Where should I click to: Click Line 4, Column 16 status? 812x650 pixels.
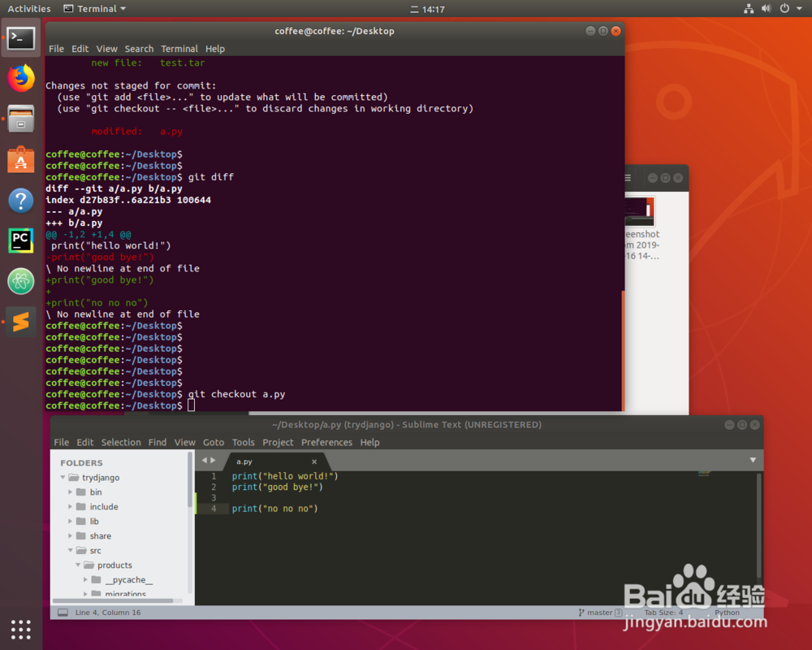[108, 612]
